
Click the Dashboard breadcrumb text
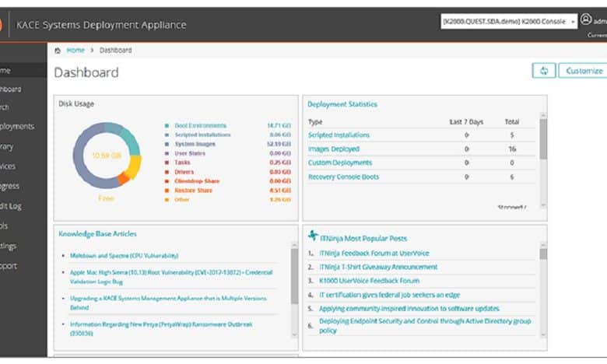(x=115, y=51)
